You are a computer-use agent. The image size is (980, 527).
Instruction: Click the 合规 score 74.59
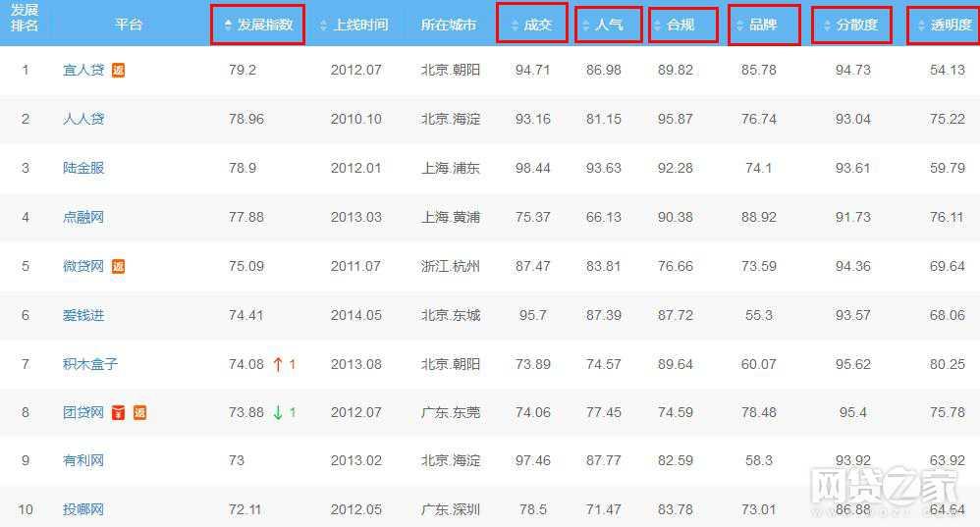675,413
